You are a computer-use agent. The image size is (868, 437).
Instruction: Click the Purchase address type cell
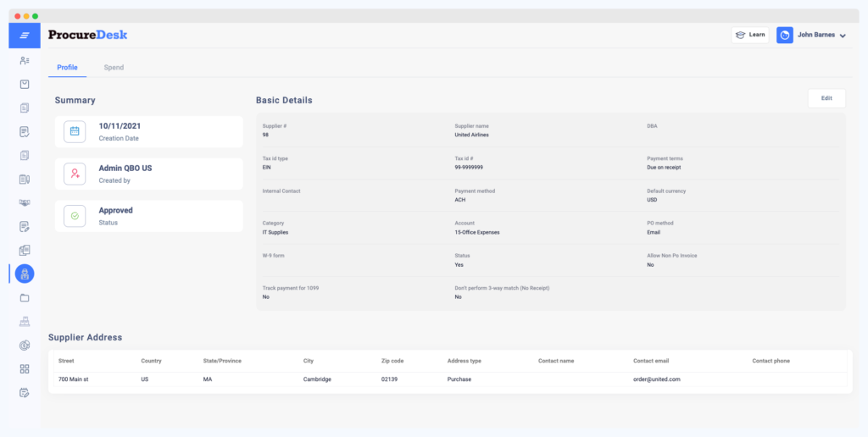pyautogui.click(x=459, y=379)
